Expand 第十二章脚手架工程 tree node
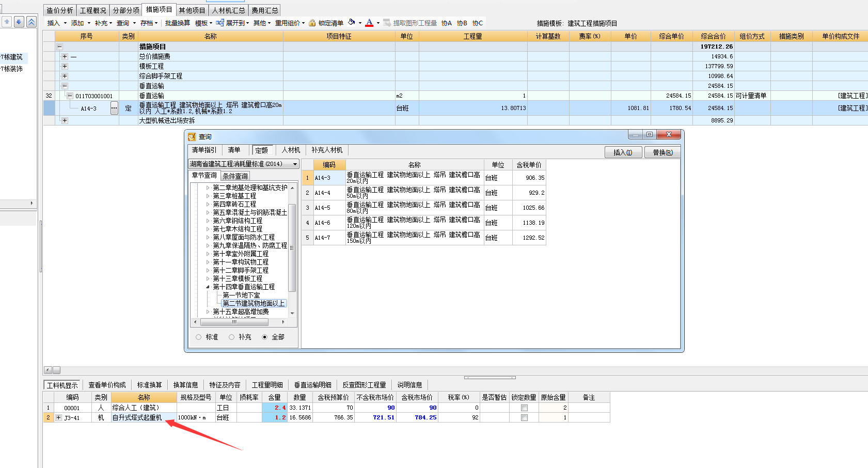 208,270
